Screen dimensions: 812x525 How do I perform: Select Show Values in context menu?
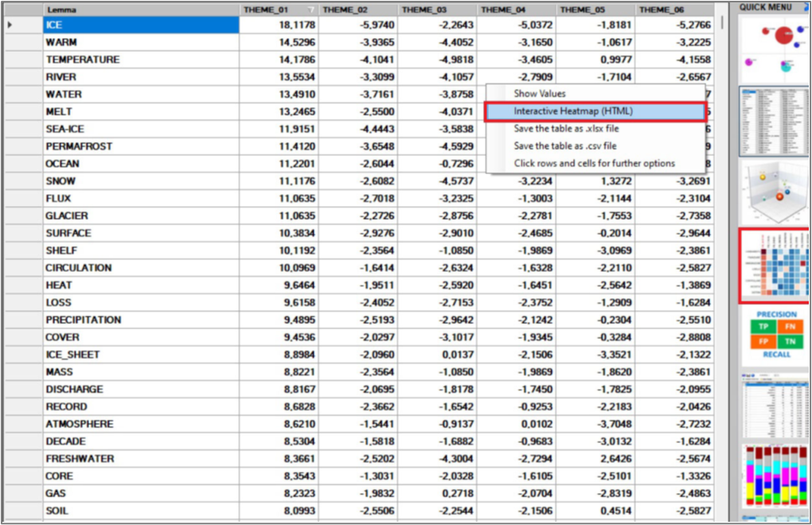click(x=540, y=94)
